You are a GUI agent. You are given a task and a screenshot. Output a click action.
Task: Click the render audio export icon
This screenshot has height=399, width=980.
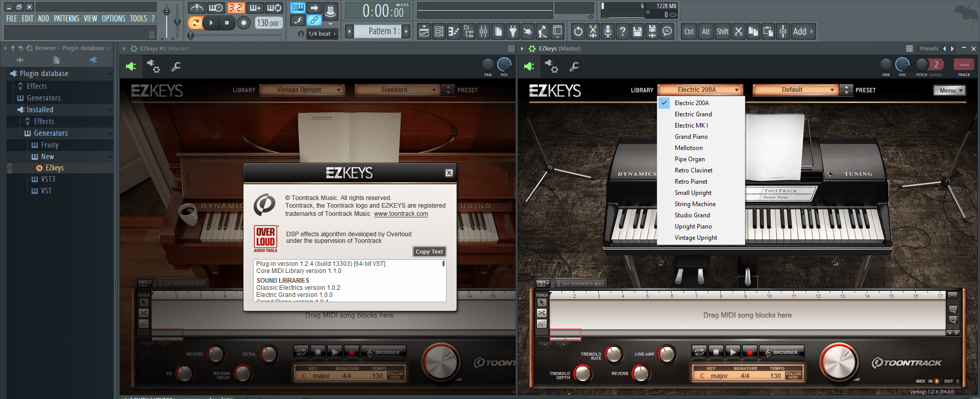click(652, 32)
